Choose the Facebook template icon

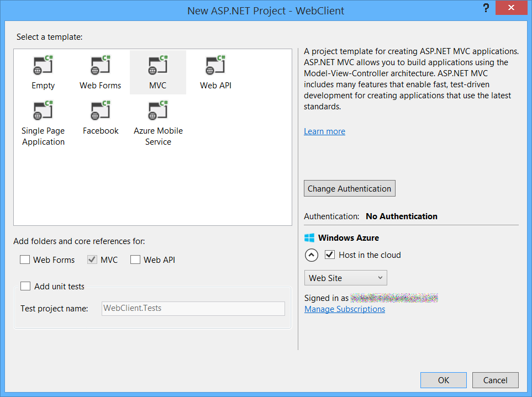pos(101,112)
